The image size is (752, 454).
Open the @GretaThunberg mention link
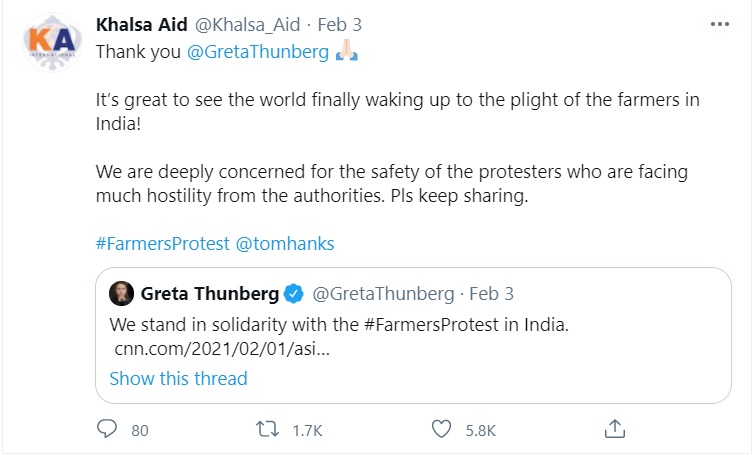click(x=258, y=52)
